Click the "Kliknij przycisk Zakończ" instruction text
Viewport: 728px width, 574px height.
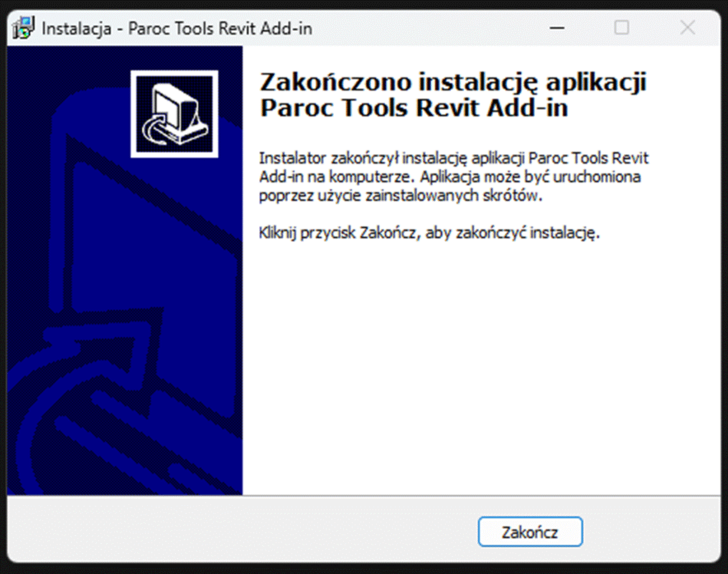(428, 233)
